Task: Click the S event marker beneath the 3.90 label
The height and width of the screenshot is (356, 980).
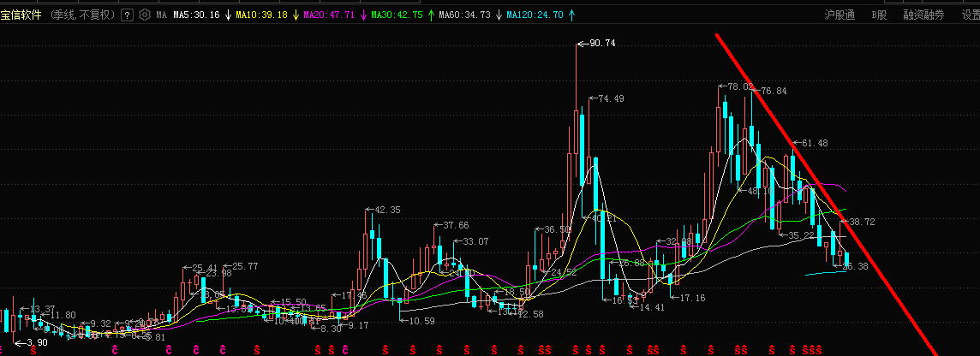Action: [33, 351]
